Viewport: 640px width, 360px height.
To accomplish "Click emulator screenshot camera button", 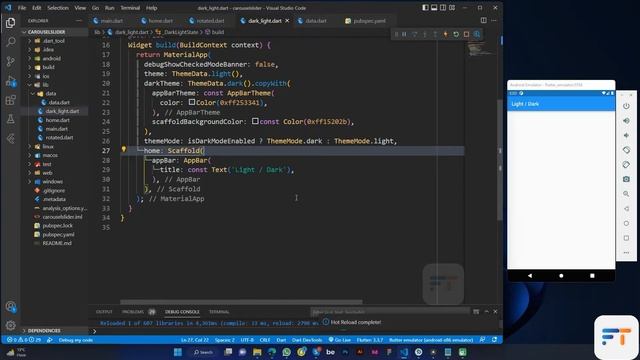I will (x=626, y=179).
